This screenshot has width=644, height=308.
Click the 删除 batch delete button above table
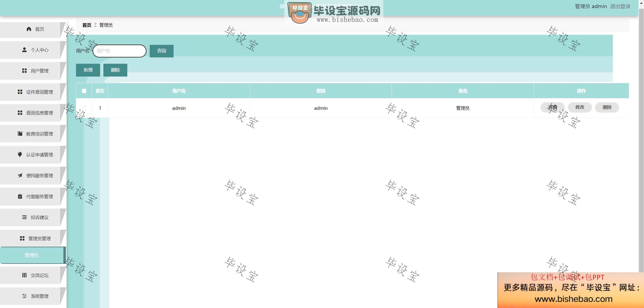pos(115,70)
